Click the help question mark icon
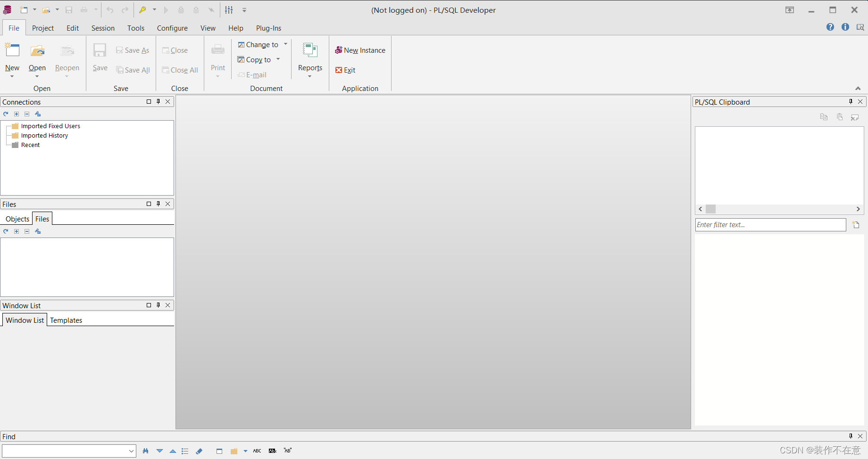Image resolution: width=868 pixels, height=459 pixels. coord(830,27)
